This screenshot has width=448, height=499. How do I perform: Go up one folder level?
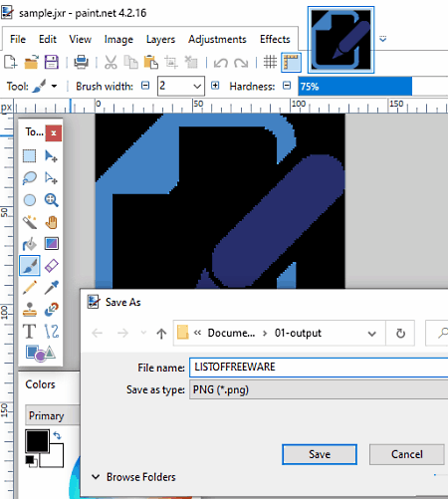click(161, 333)
